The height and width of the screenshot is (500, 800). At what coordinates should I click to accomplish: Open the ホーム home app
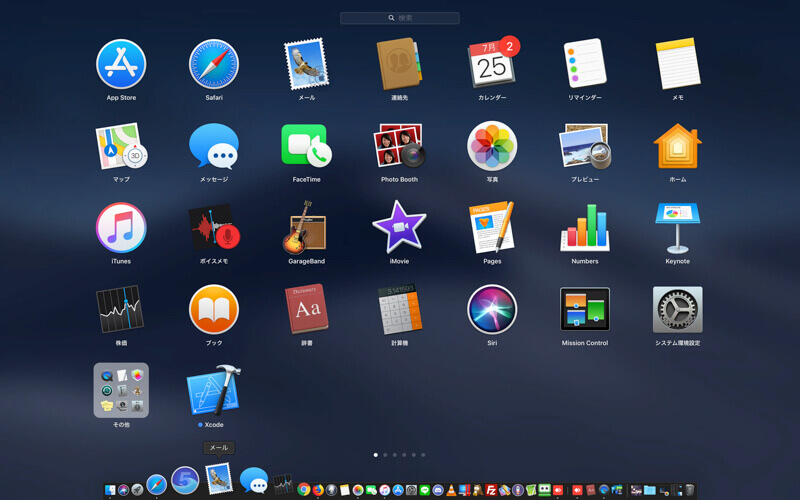[x=678, y=146]
